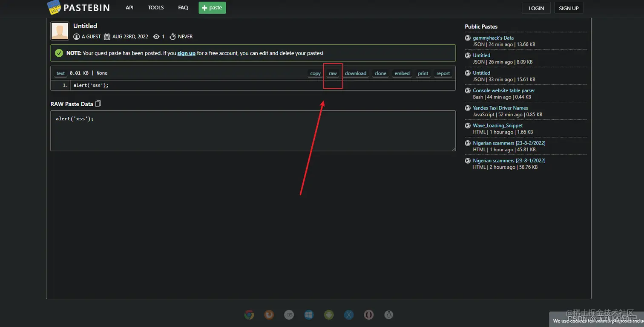This screenshot has height=327, width=644.
Task: Click the alert('xss'); code line in viewer
Action: coord(91,85)
